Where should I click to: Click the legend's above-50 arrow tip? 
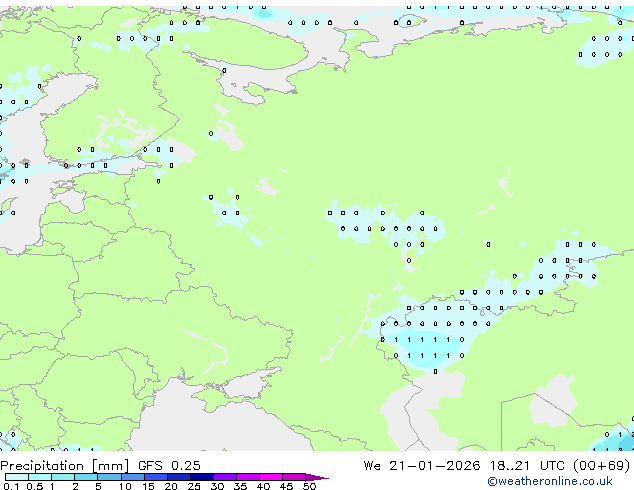(317, 477)
